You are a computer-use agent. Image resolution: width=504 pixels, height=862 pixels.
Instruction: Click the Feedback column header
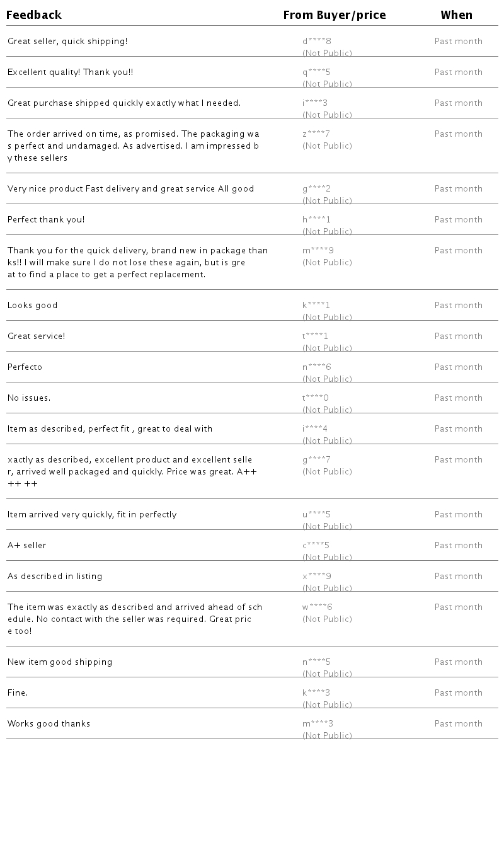(x=34, y=15)
